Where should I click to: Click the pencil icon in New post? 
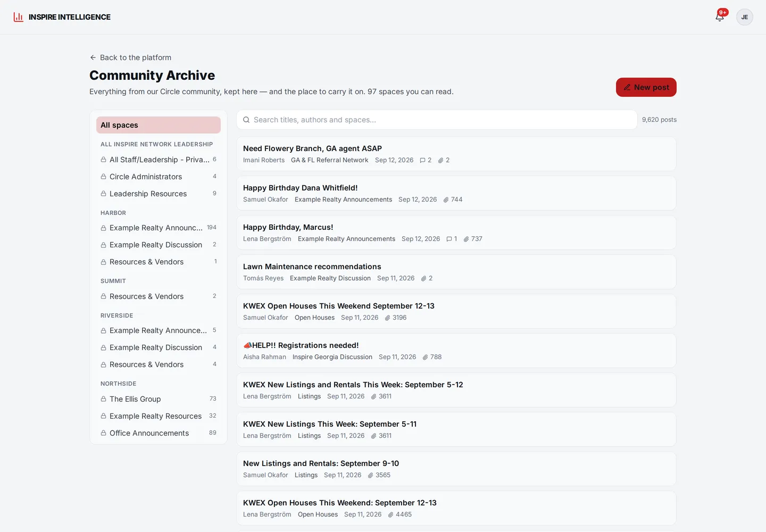click(x=627, y=87)
